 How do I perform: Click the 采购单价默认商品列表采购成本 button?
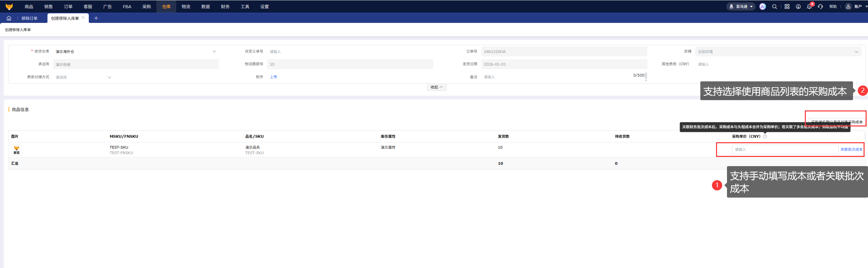(837, 122)
